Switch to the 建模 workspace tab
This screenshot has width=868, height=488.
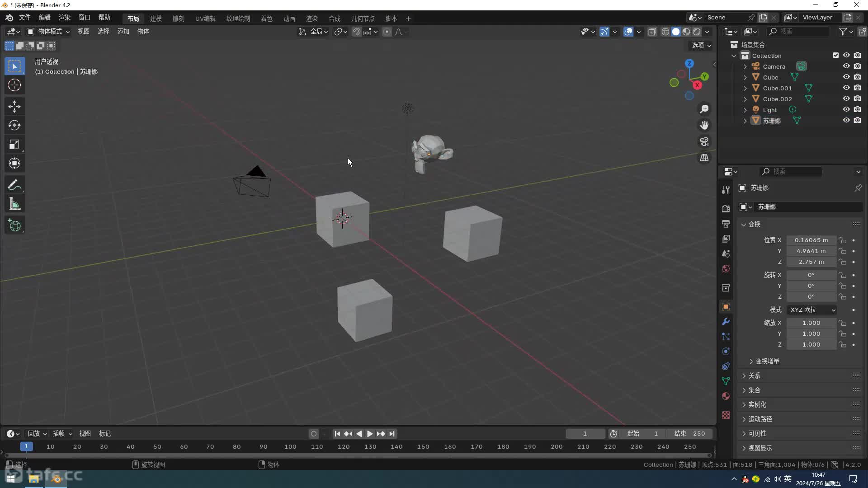(x=156, y=19)
